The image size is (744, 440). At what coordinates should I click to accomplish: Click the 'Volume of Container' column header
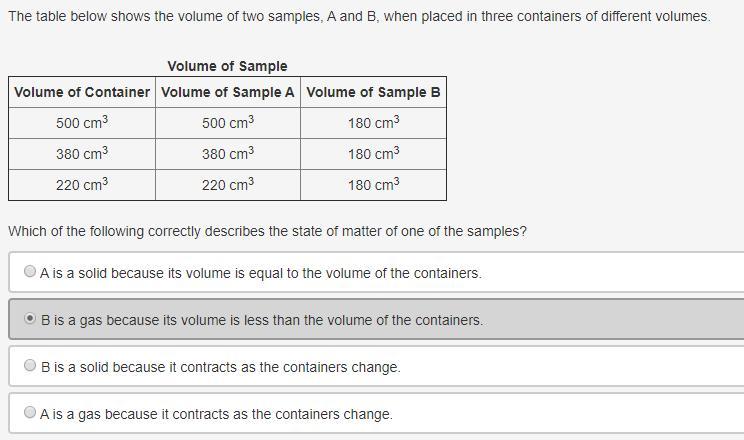pyautogui.click(x=82, y=92)
